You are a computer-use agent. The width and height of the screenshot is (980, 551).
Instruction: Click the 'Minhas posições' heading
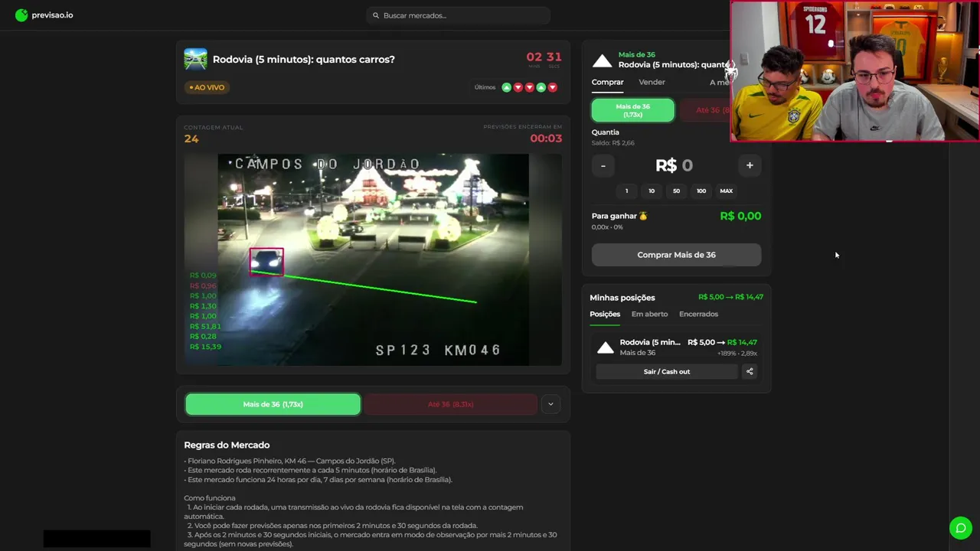(622, 297)
